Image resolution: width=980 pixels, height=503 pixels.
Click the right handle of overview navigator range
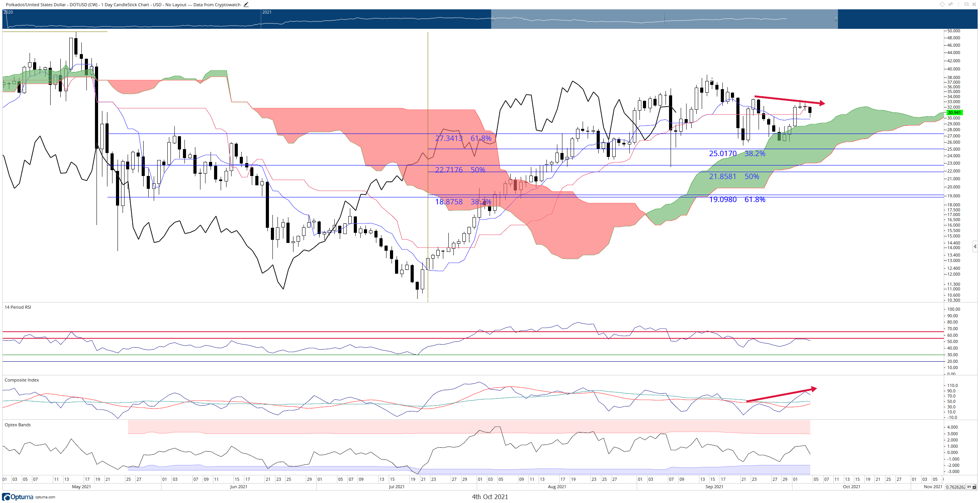pyautogui.click(x=836, y=19)
